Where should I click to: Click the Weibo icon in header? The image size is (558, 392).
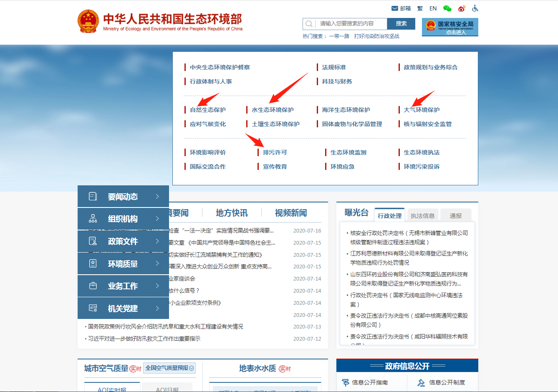tap(462, 8)
